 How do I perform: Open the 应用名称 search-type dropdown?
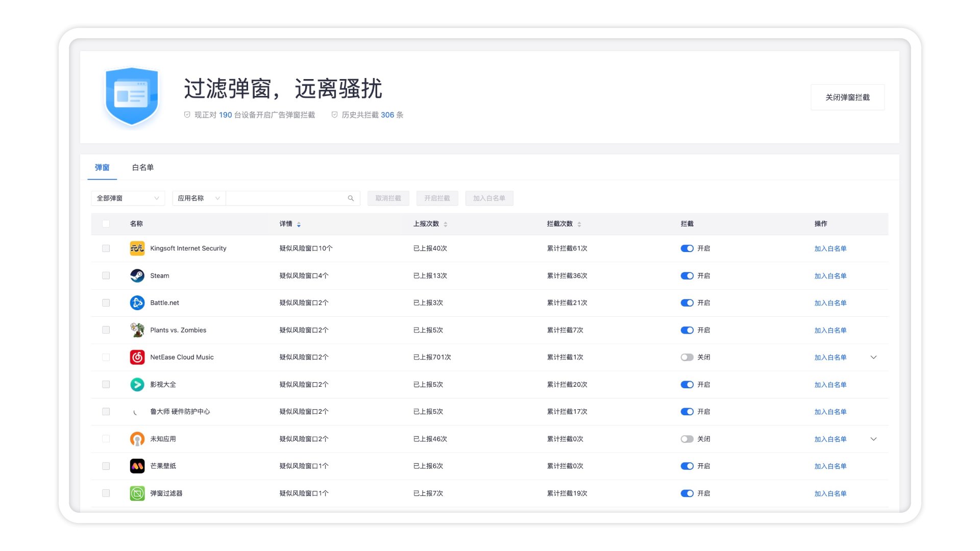[x=199, y=198]
